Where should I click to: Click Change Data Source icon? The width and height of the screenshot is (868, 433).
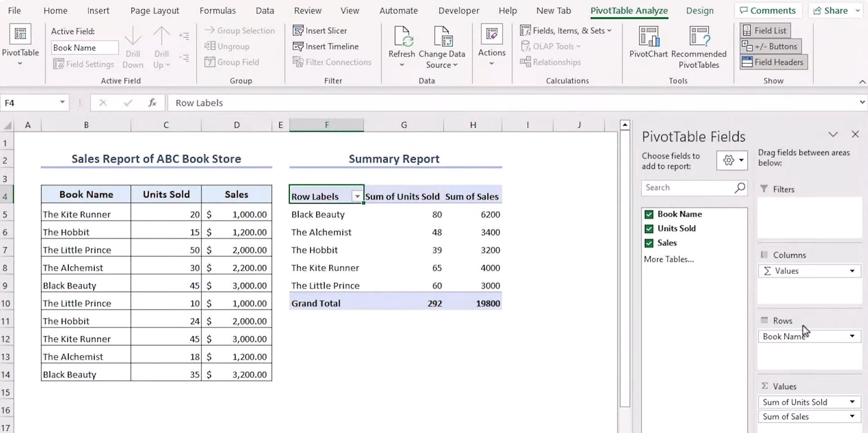point(443,36)
